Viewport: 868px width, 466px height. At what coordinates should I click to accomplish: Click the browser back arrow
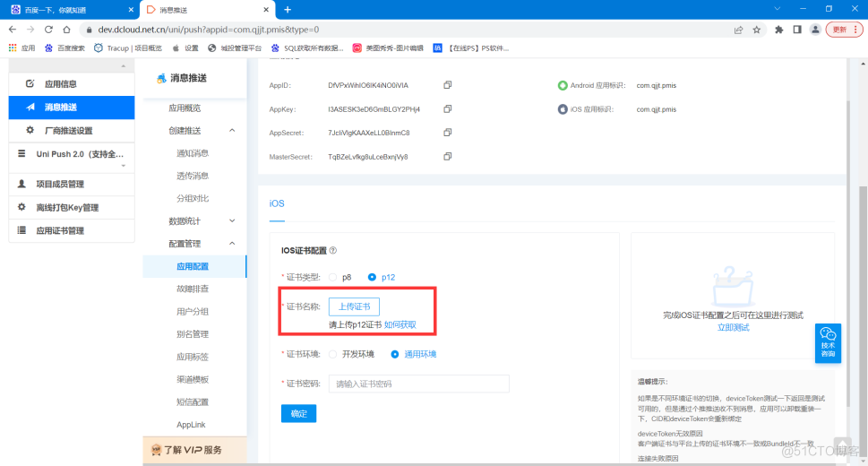click(13, 30)
